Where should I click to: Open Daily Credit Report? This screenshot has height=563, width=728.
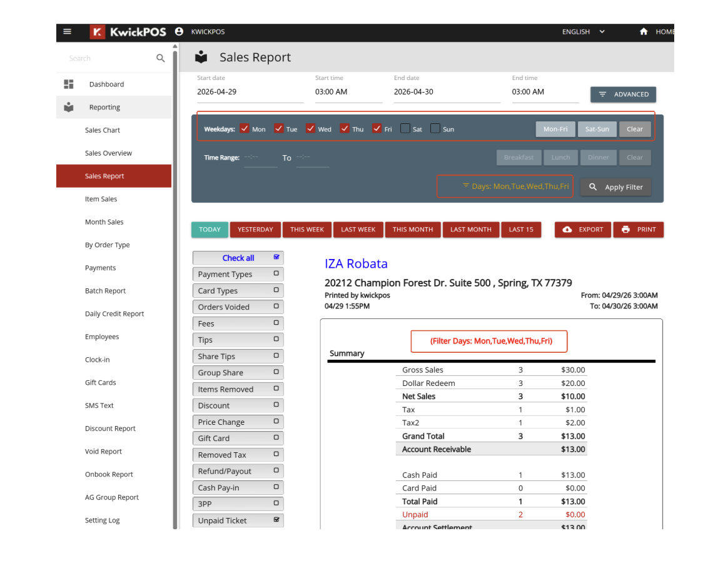click(114, 313)
